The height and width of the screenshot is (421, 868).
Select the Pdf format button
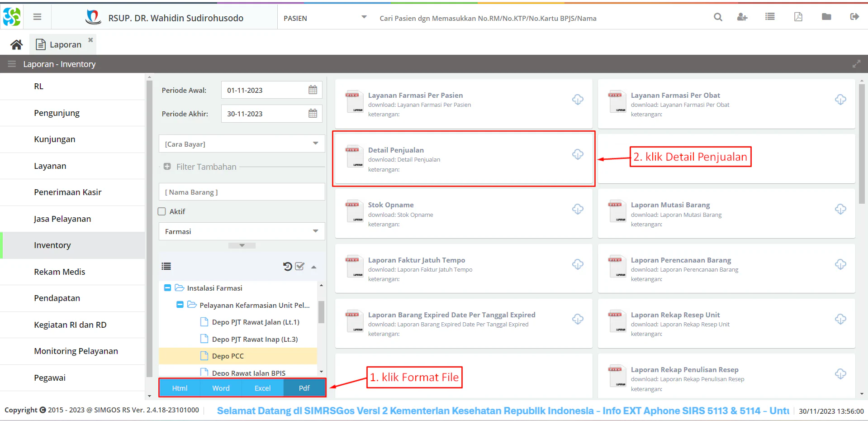(304, 388)
